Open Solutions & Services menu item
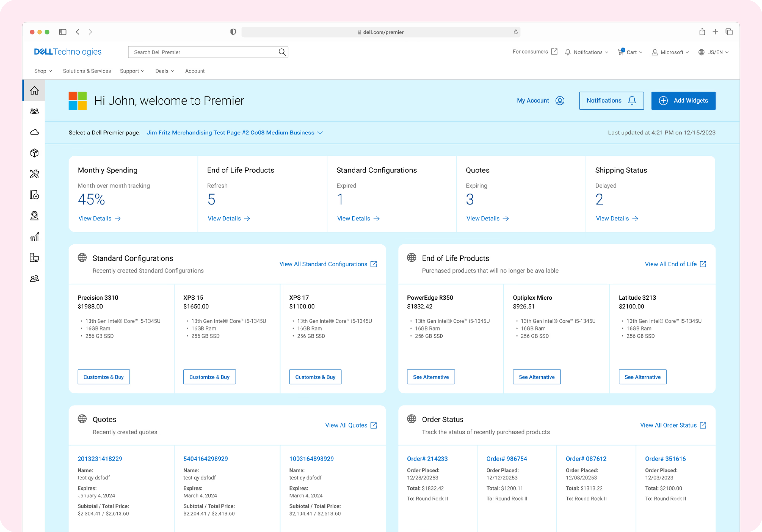This screenshot has height=532, width=762. (87, 71)
